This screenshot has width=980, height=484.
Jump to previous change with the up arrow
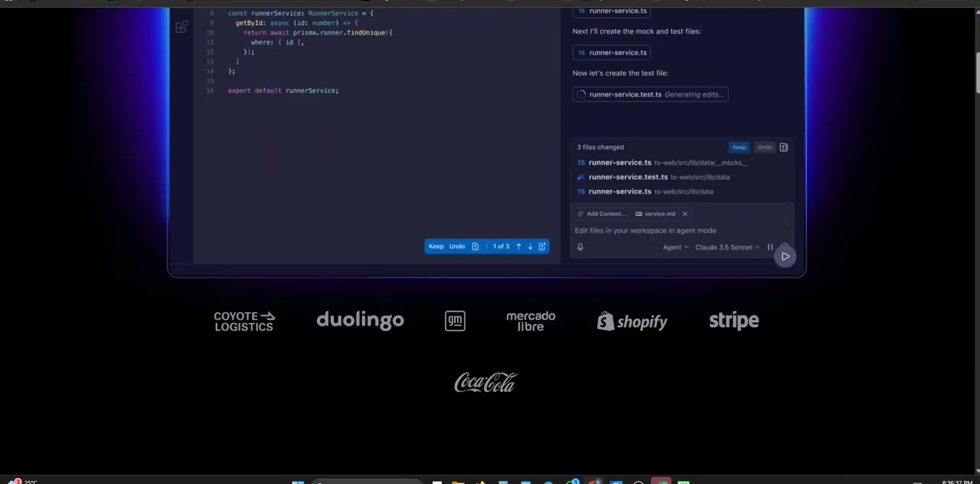tap(518, 246)
